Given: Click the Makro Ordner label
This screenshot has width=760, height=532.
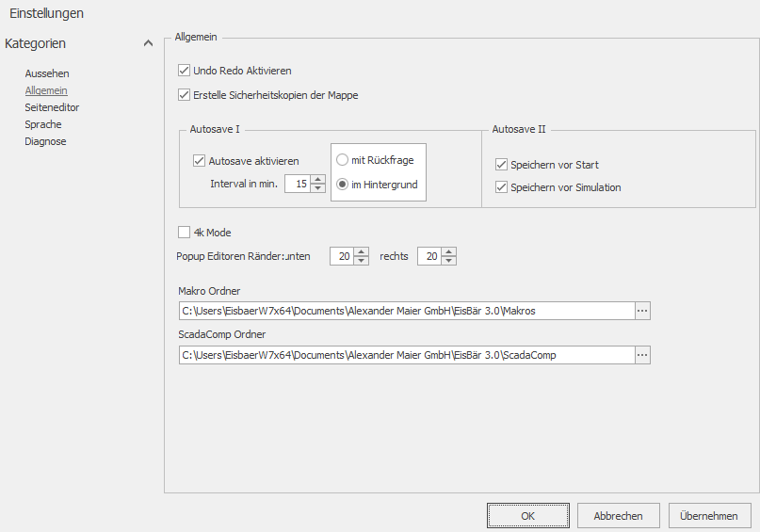Looking at the screenshot, I should point(209,291).
